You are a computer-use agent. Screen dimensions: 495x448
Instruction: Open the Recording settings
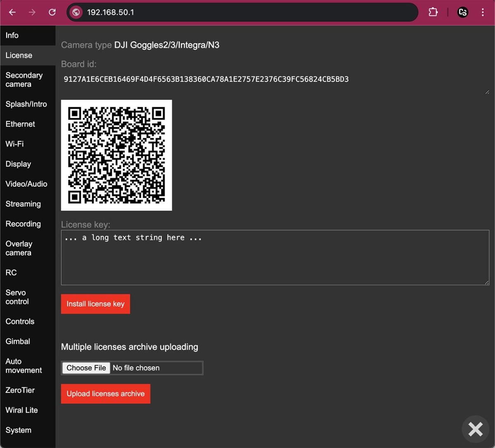tap(23, 224)
